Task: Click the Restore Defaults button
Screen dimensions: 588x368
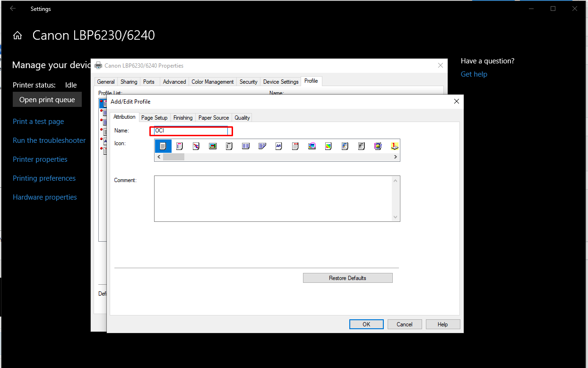Action: click(x=347, y=278)
